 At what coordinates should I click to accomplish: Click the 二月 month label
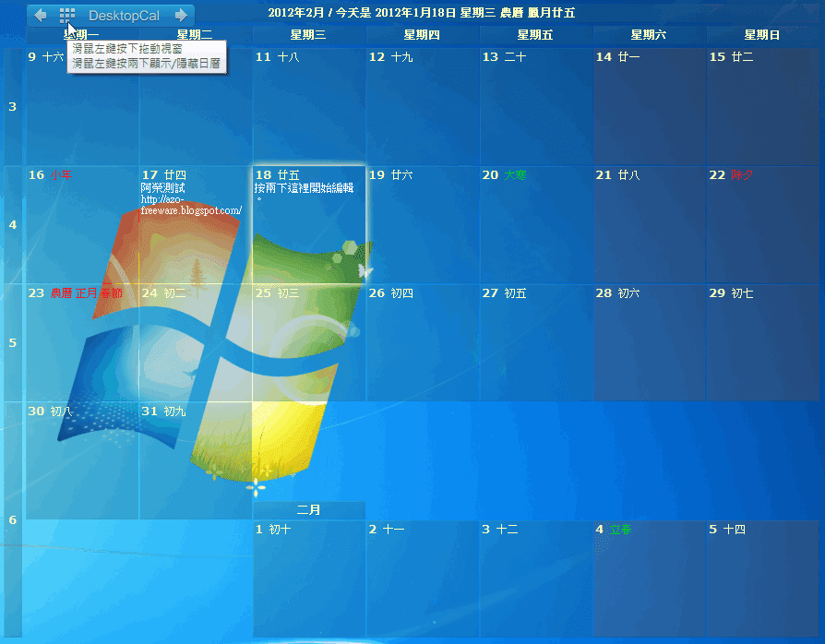309,510
